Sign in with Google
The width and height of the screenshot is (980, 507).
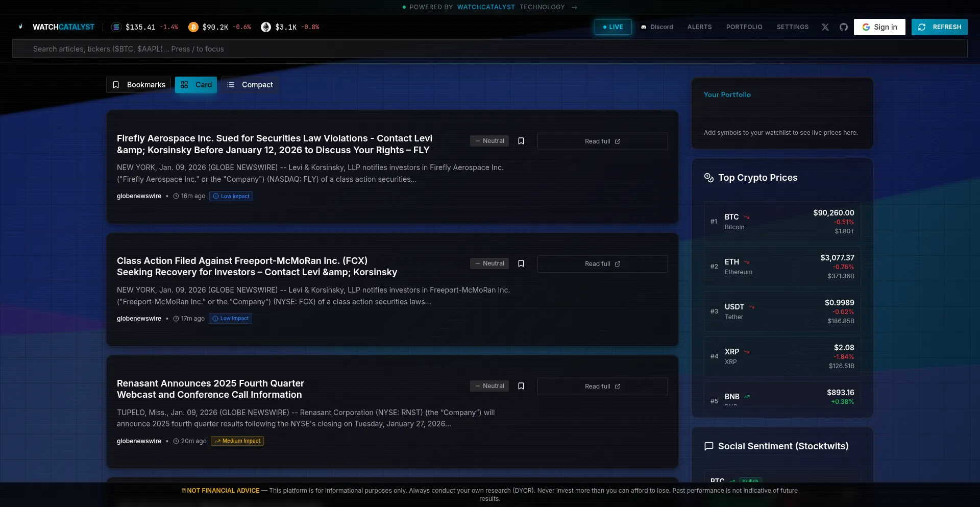pyautogui.click(x=879, y=27)
